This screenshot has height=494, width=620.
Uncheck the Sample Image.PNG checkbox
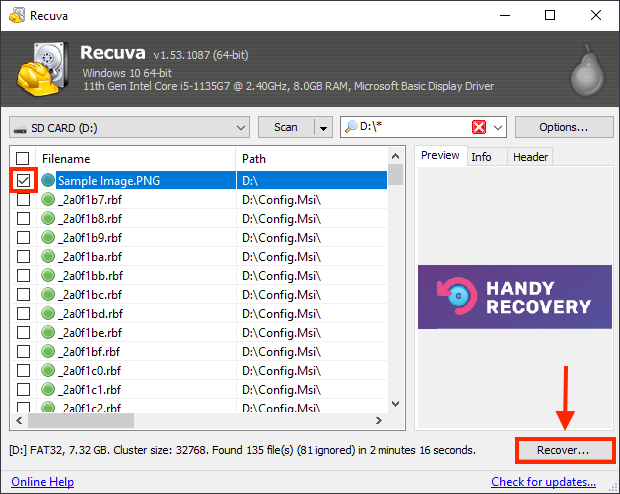coord(23,180)
